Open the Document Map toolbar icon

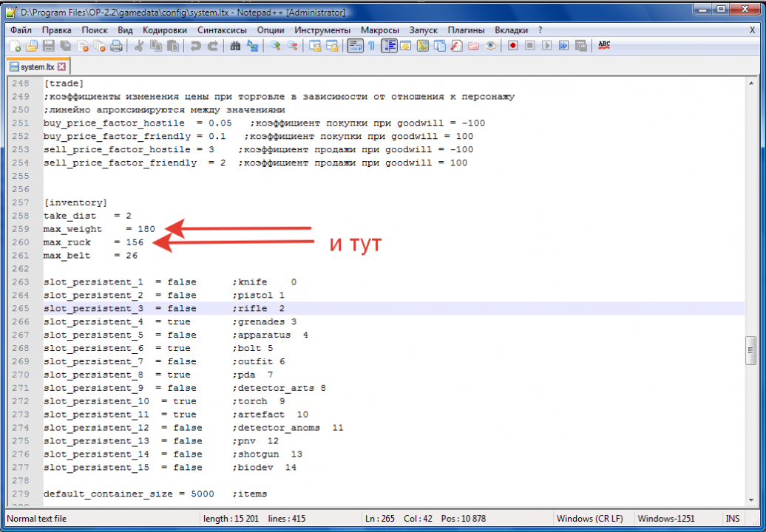point(423,47)
